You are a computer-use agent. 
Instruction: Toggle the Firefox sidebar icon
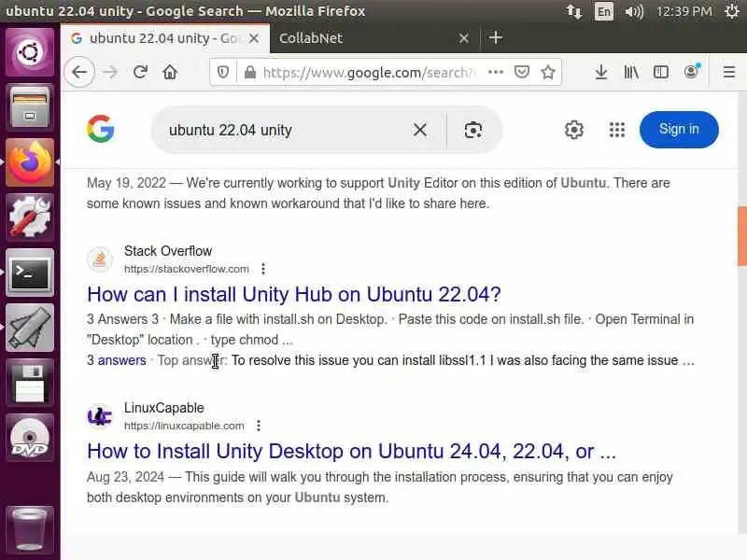(x=661, y=72)
